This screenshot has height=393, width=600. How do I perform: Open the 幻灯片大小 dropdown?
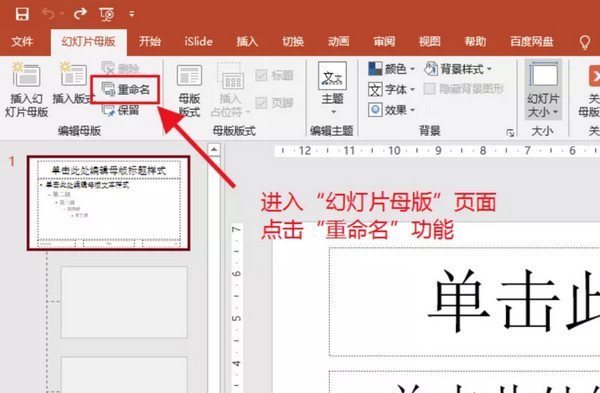point(543,90)
